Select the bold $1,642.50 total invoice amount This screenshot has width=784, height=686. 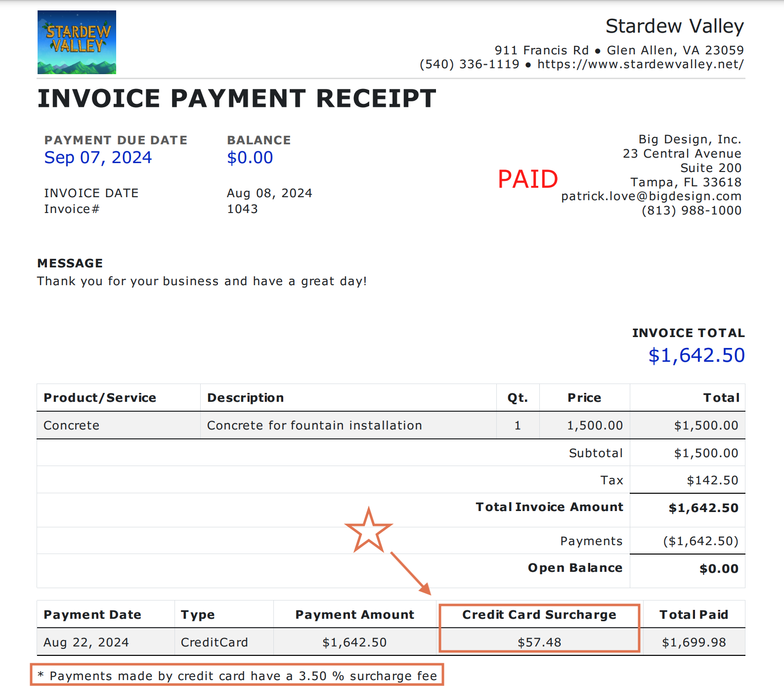(x=703, y=508)
